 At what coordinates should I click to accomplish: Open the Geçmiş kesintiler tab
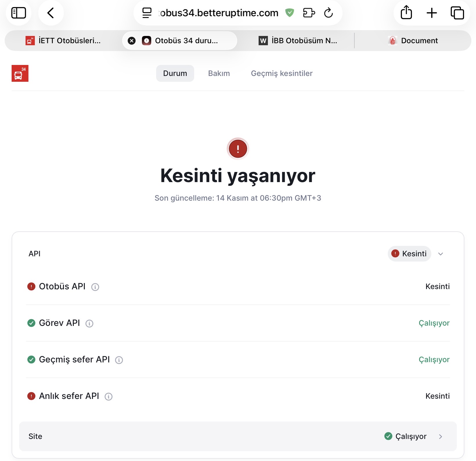click(x=282, y=73)
